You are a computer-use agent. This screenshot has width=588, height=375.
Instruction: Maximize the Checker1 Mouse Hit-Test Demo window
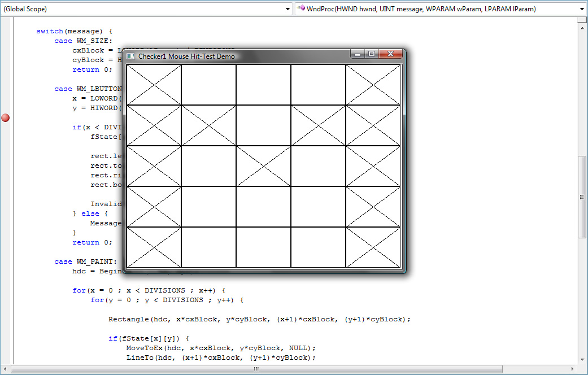pos(371,54)
